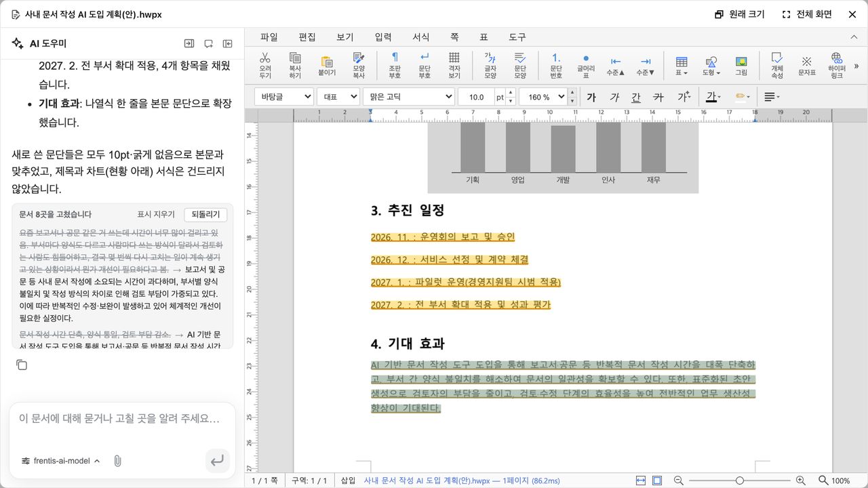Insert a 하이퍼링크 hyperlink
Viewport: 868px width, 488px height.
click(x=837, y=65)
